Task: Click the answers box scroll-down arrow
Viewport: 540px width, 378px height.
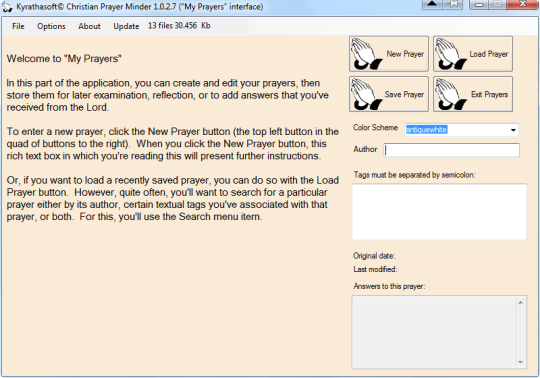Action: pyautogui.click(x=520, y=362)
